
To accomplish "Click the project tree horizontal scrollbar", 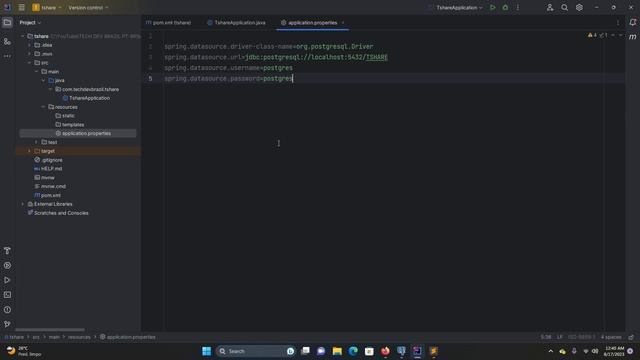I will tap(50, 329).
